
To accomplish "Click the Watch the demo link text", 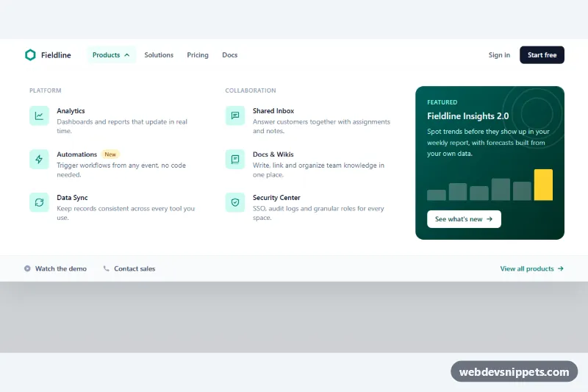I will pyautogui.click(x=61, y=268).
